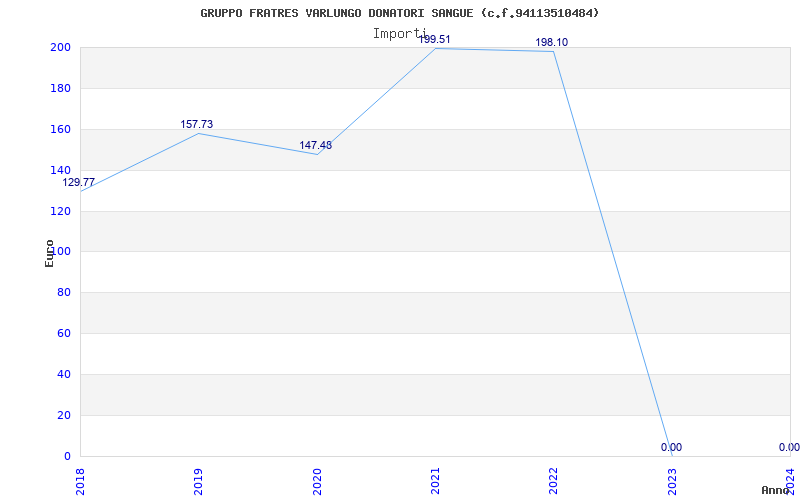This screenshot has height=500, width=800.
Task: Click the Importi subtitle
Action: tap(399, 34)
